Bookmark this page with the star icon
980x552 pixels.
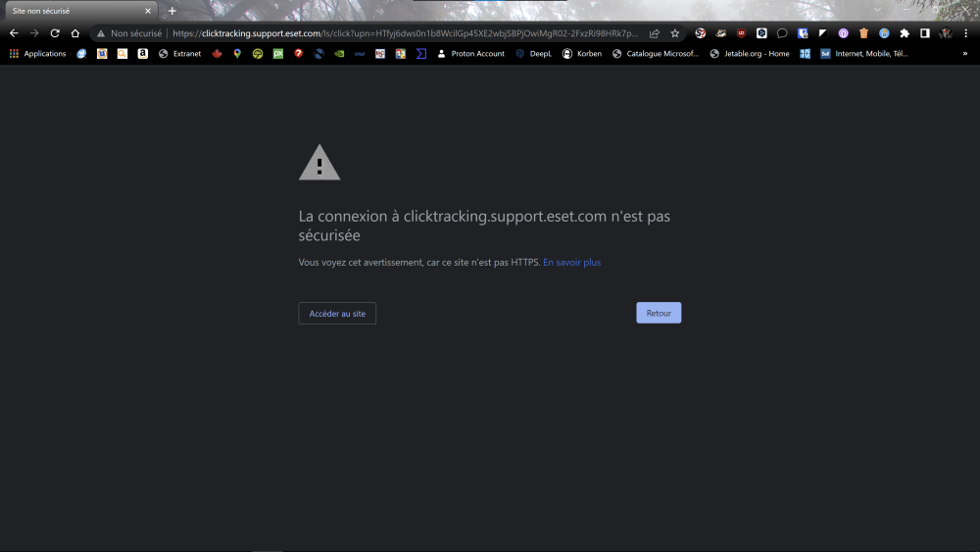(x=675, y=33)
